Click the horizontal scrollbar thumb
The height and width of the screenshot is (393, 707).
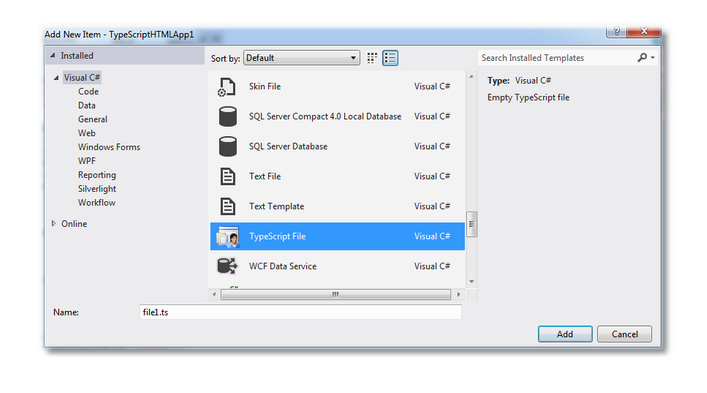point(335,294)
